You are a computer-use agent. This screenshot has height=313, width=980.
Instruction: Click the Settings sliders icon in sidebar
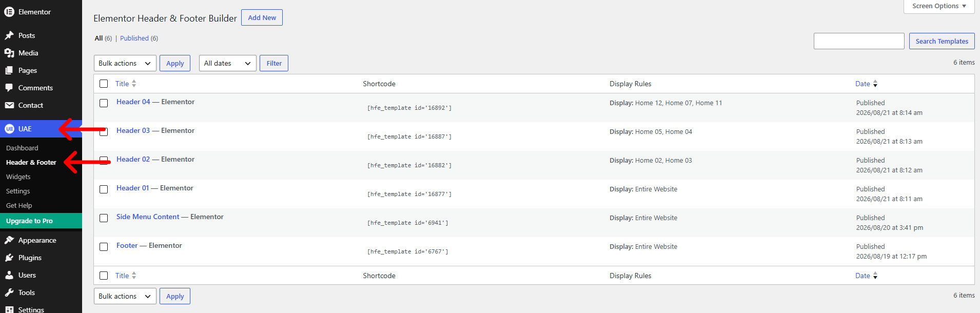(9, 309)
